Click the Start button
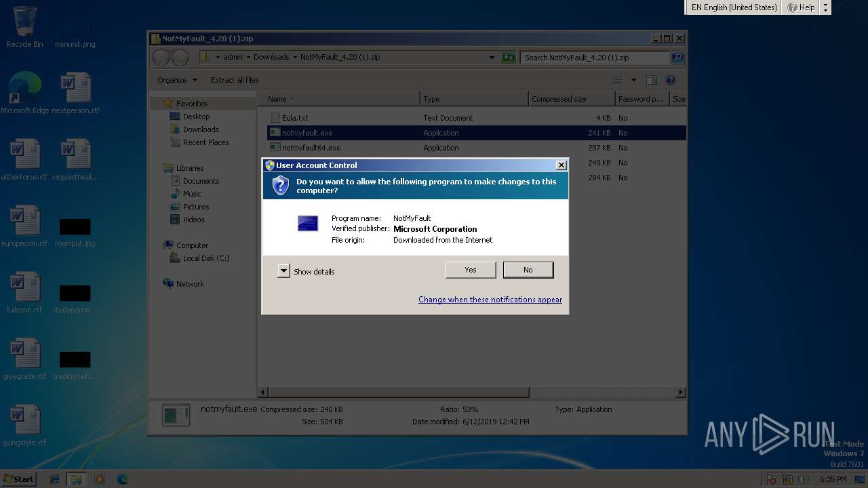Image resolution: width=868 pixels, height=488 pixels. tap(19, 479)
